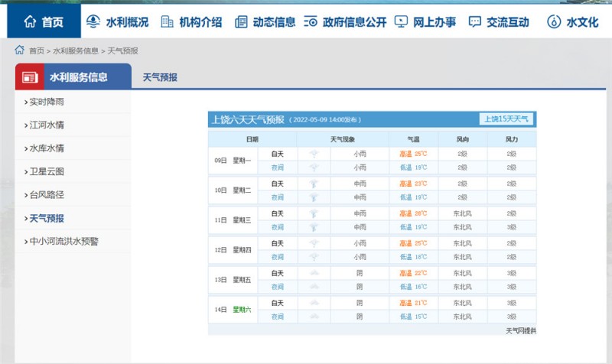
Task: Click 10日 星期二 date cell
Action: point(233,190)
